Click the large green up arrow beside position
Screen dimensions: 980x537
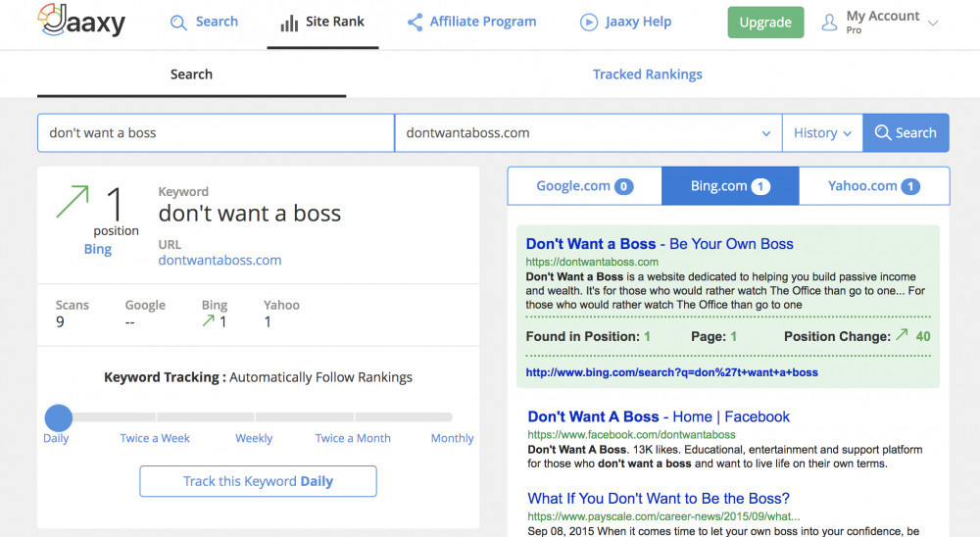[x=72, y=201]
